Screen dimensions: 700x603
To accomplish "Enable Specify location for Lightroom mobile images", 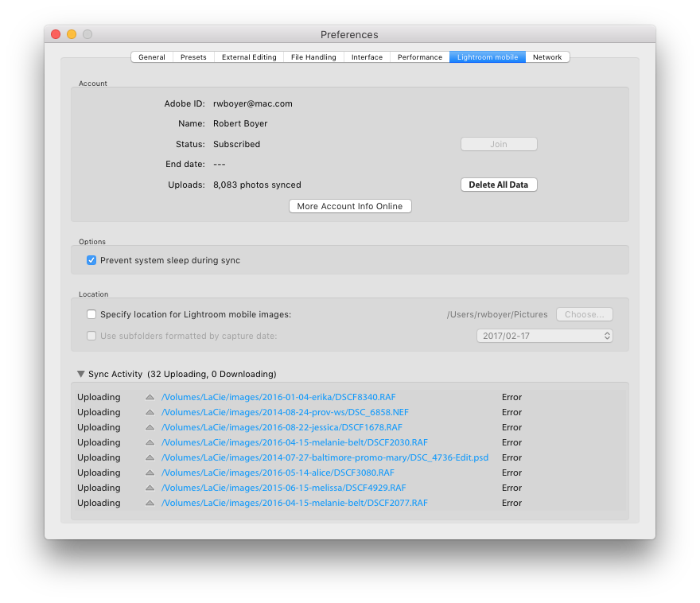I will [91, 314].
